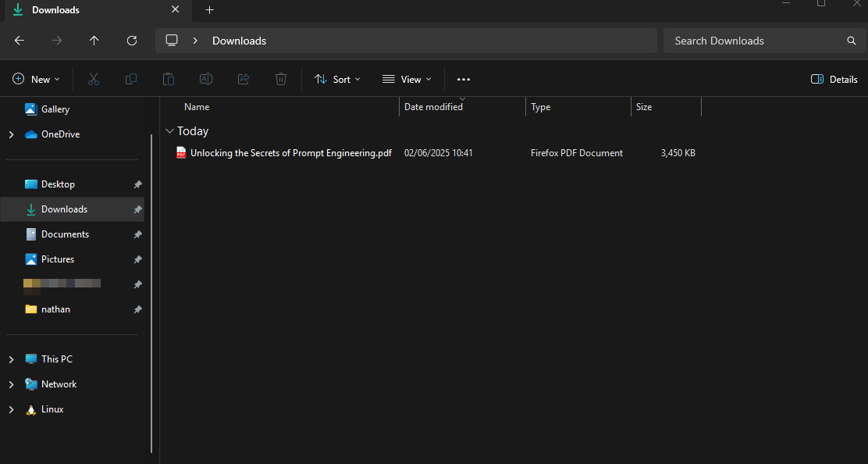Screen dimensions: 868x464
Task: Open the Sort dropdown
Action: pos(337,79)
